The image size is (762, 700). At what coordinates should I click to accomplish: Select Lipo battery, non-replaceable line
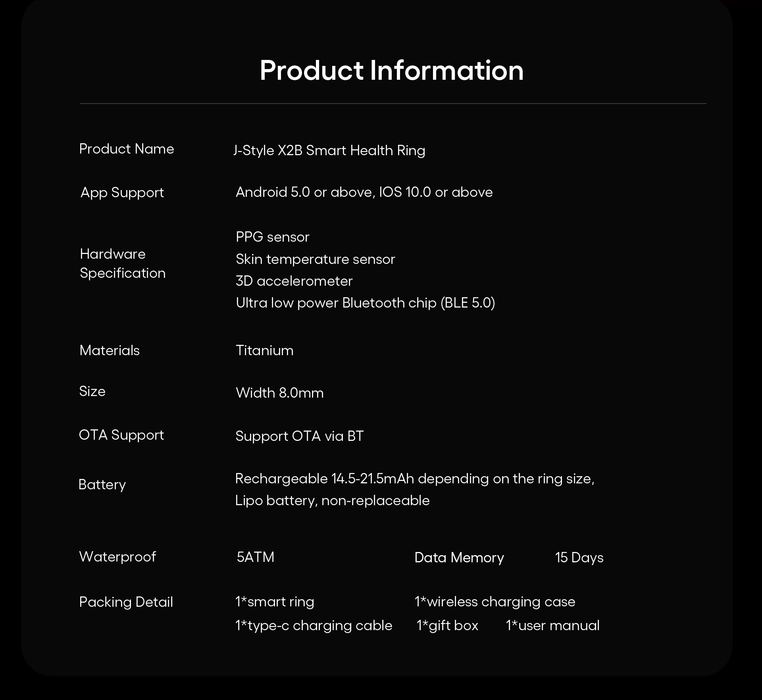pyautogui.click(x=332, y=500)
